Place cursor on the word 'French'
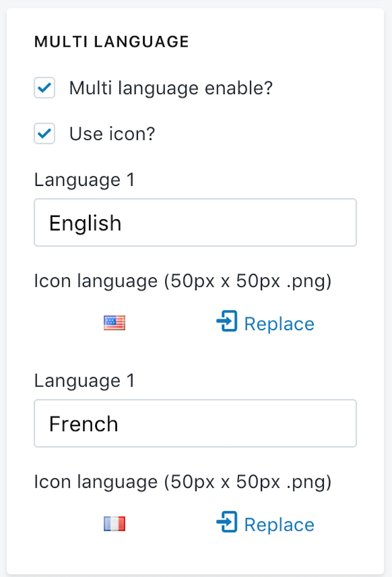 pos(83,424)
